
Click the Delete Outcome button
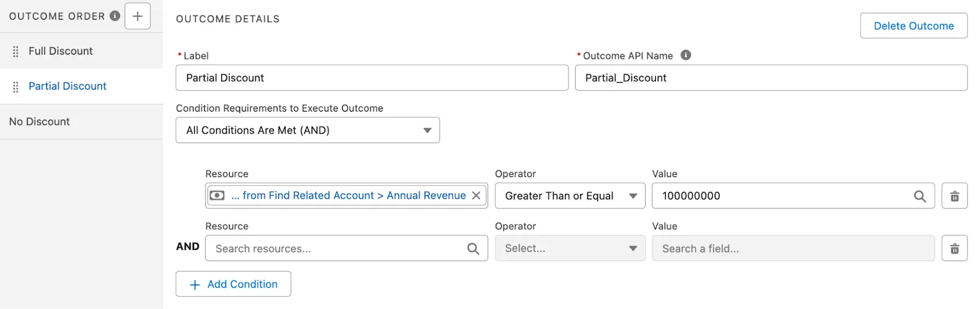913,26
